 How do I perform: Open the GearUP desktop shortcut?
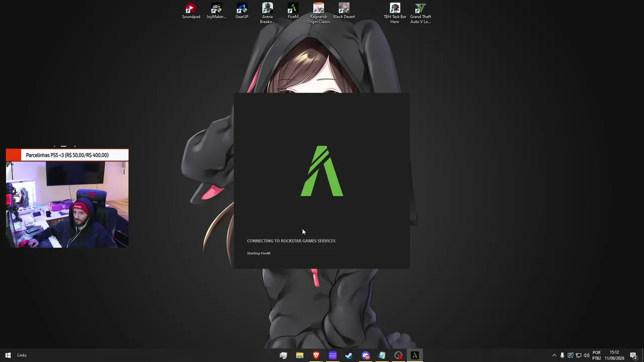coord(242,11)
